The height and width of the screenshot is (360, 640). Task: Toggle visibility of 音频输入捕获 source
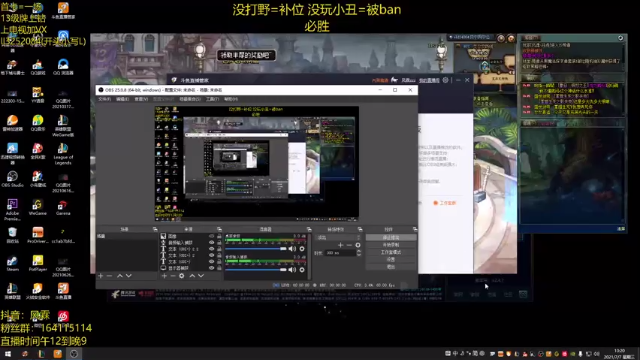211,242
